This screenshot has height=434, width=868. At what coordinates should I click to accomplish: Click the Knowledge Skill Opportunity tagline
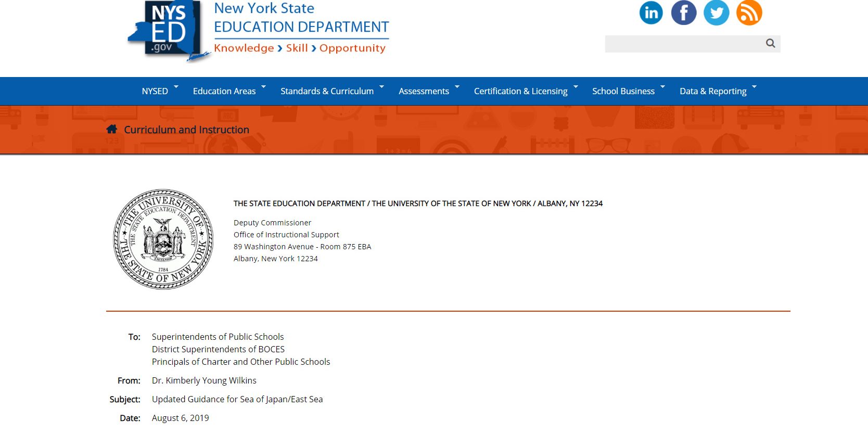[x=300, y=48]
